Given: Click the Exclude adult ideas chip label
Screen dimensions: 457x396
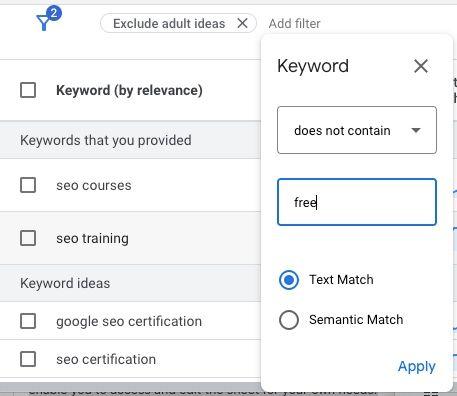Looking at the screenshot, I should 169,24.
